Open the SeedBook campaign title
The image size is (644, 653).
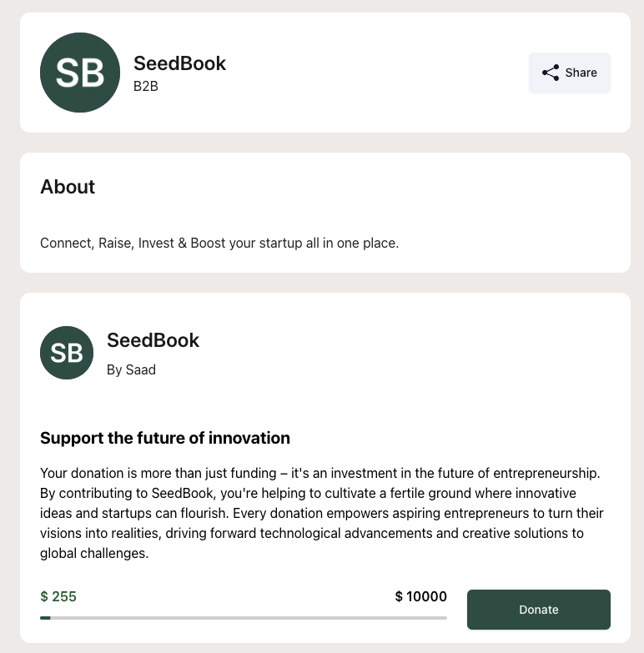pos(153,340)
